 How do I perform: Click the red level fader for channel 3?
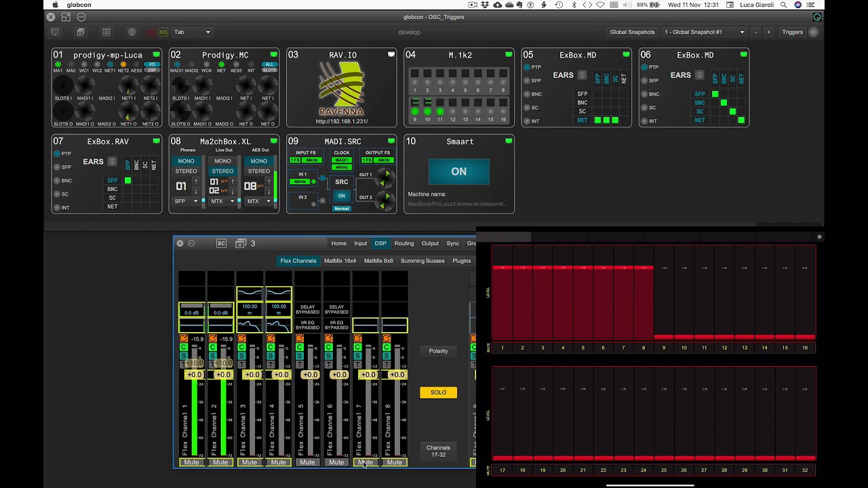[x=542, y=268]
